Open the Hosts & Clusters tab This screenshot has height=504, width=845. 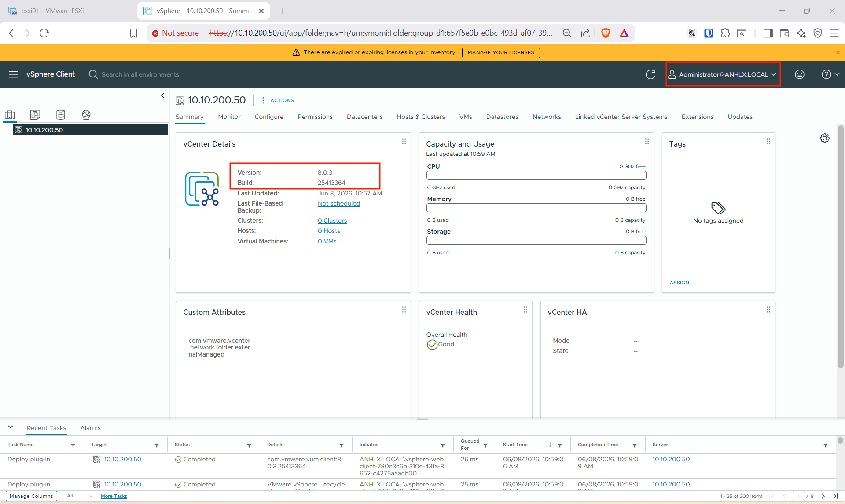(421, 117)
